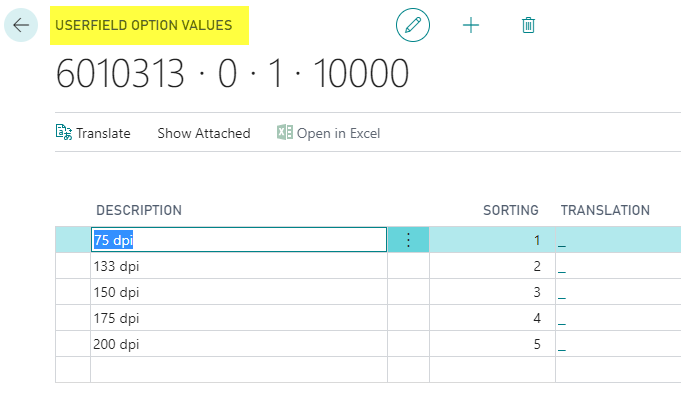Click the empty new row description cell
The height and width of the screenshot is (398, 681).
(239, 370)
